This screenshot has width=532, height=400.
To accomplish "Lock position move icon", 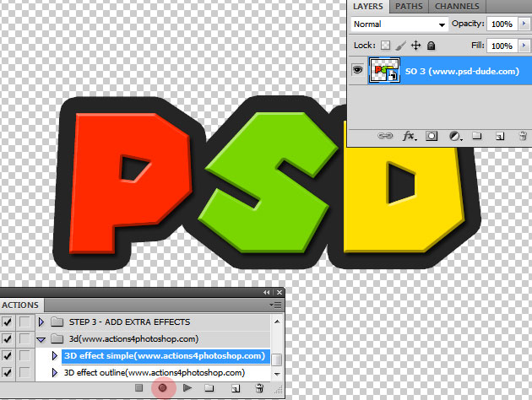I will 416,45.
